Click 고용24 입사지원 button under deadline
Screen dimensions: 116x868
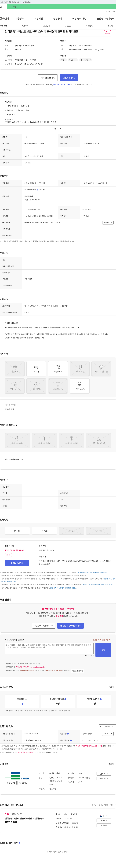coord(17,563)
